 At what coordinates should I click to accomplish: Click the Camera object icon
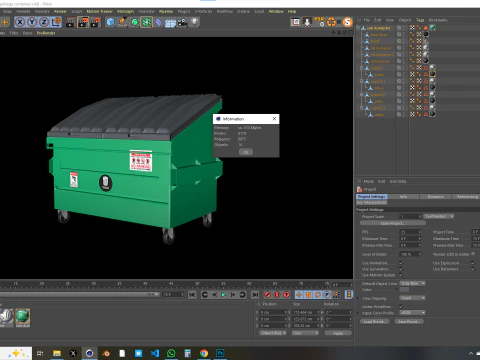pos(182,22)
